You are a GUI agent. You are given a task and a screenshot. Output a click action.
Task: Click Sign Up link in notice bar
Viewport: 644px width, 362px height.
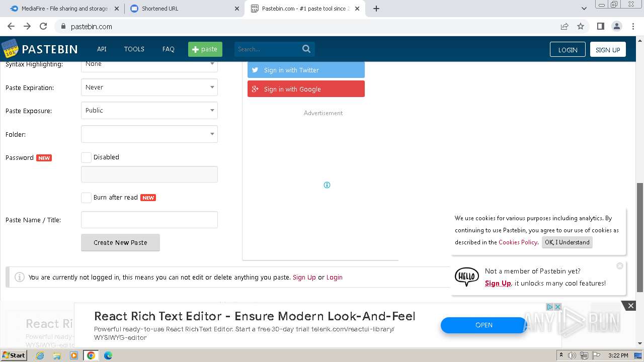tap(304, 277)
